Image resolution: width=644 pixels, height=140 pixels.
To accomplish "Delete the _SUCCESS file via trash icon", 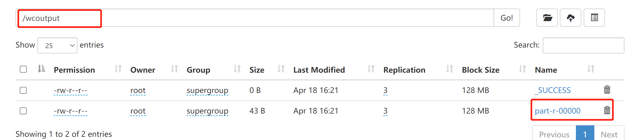I will (x=607, y=90).
